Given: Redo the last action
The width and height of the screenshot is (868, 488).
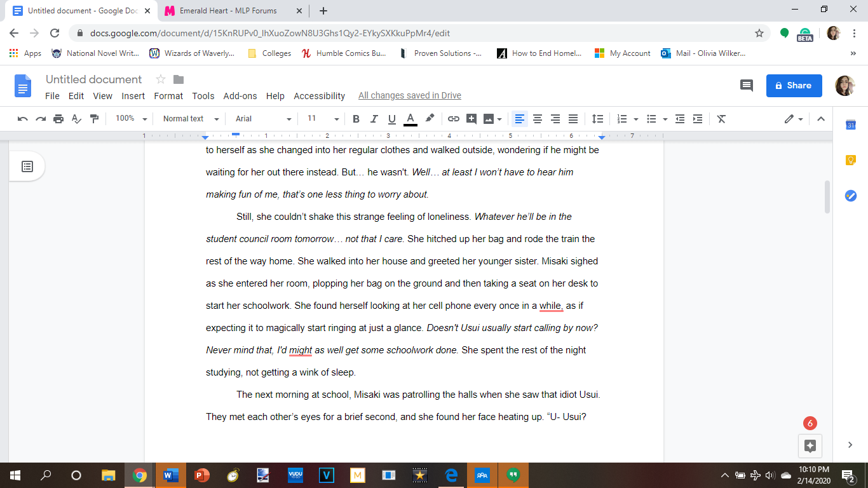Looking at the screenshot, I should (41, 119).
